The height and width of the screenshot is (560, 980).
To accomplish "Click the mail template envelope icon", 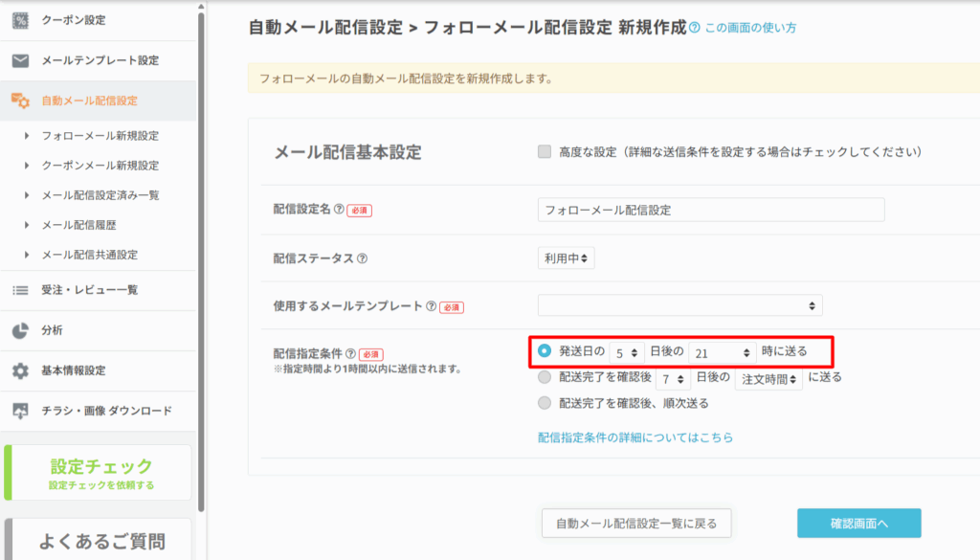I will click(x=20, y=60).
